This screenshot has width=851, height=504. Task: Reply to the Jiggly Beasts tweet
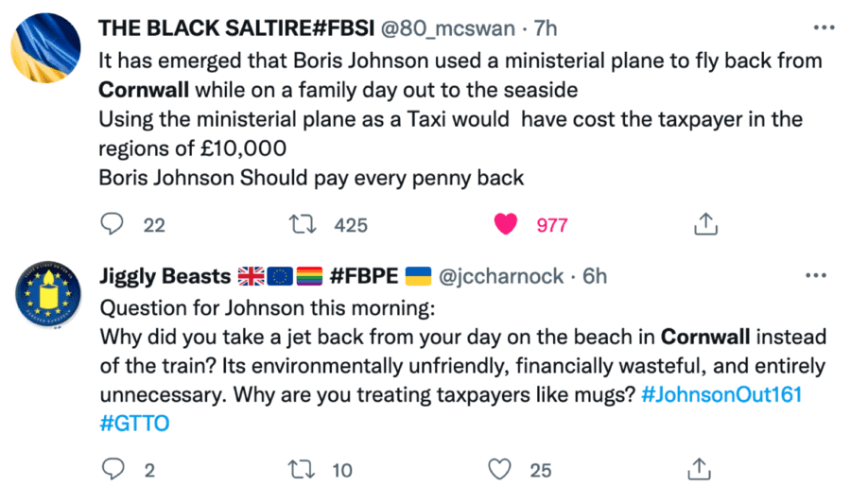pyautogui.click(x=113, y=469)
